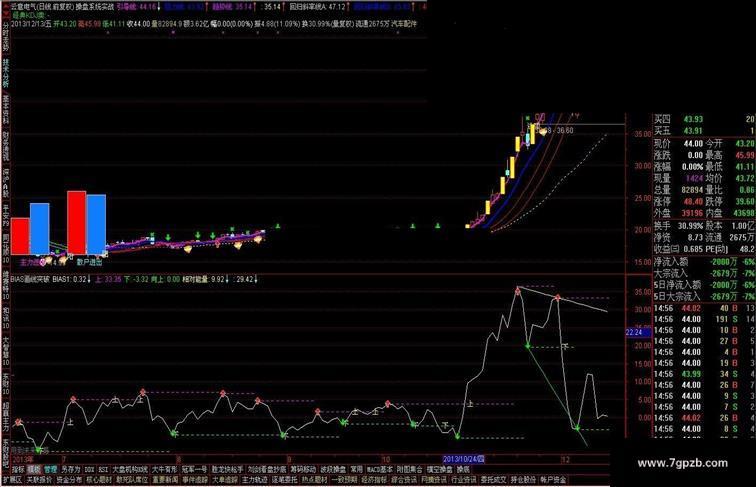Open the 关联报价 panel
Viewport: 756px width, 487px height.
click(x=39, y=480)
